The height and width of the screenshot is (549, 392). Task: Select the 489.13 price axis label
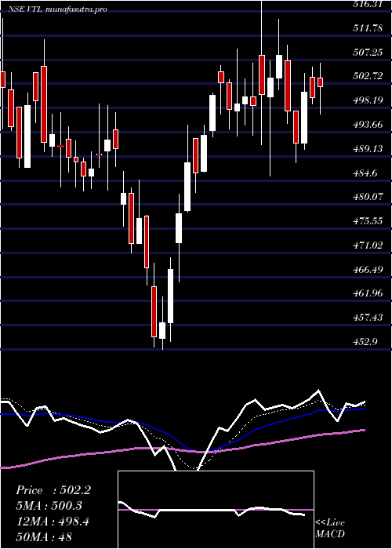[367, 149]
